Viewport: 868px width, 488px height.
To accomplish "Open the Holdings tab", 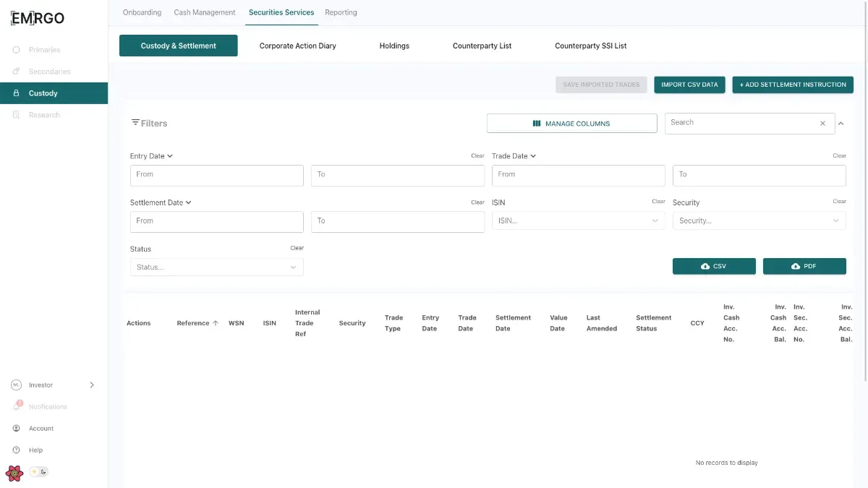I will click(394, 46).
